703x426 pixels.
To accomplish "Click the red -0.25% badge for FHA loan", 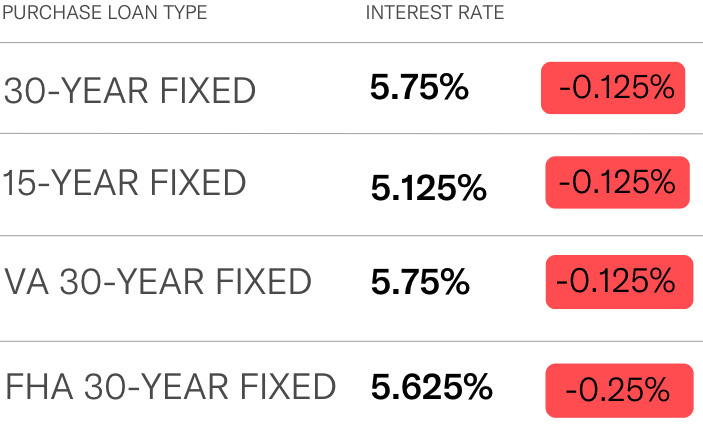I will (x=619, y=390).
